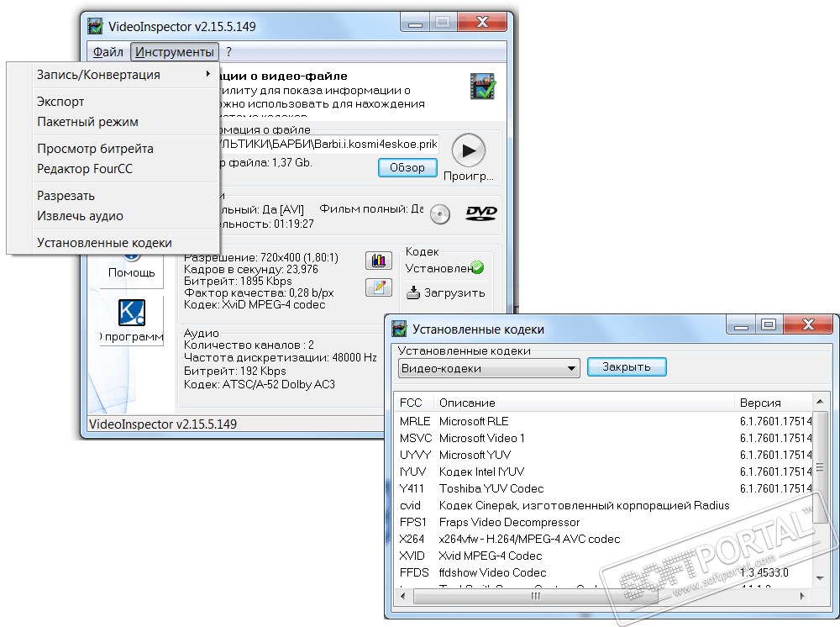Click the Установленные кодеки window title icon
Image resolution: width=840 pixels, height=627 pixels.
pyautogui.click(x=399, y=329)
